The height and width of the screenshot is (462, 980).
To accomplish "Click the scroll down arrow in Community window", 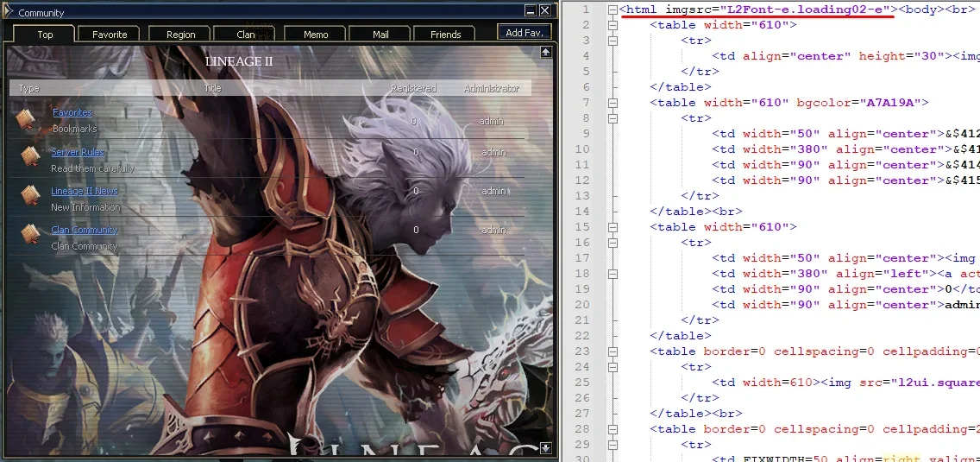I will 545,447.
